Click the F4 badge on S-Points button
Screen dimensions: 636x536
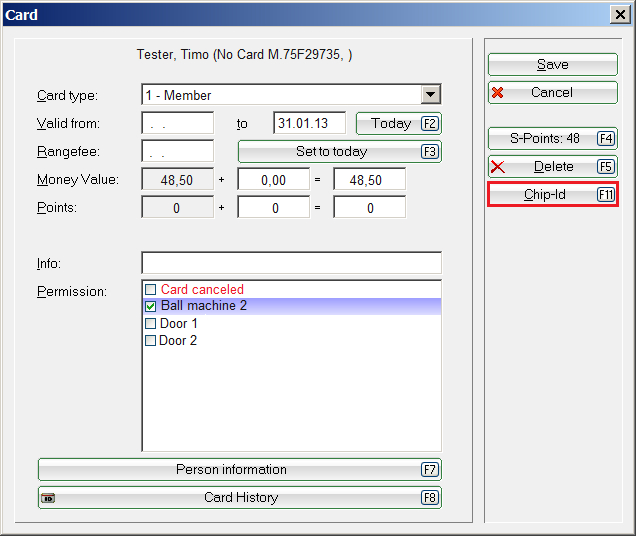[605, 139]
